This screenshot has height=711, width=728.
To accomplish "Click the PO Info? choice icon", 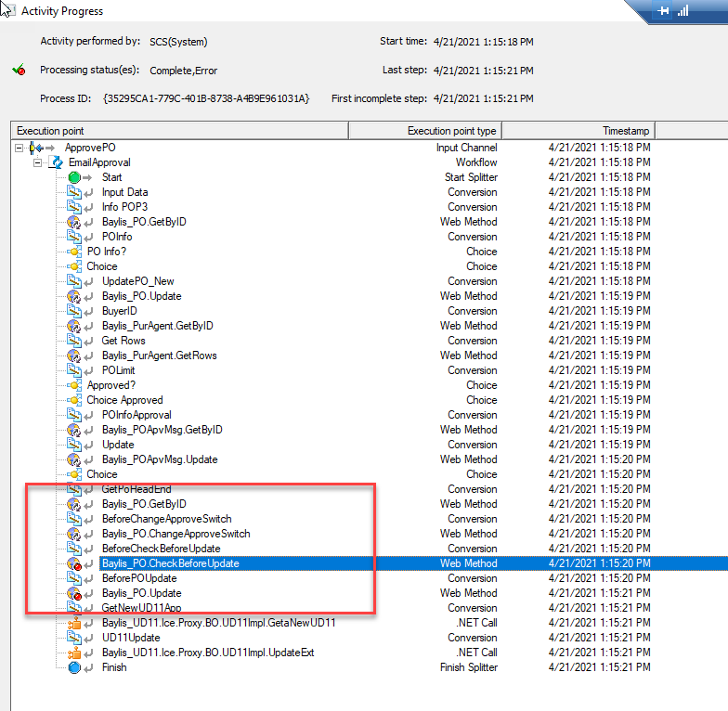I will pos(74,252).
